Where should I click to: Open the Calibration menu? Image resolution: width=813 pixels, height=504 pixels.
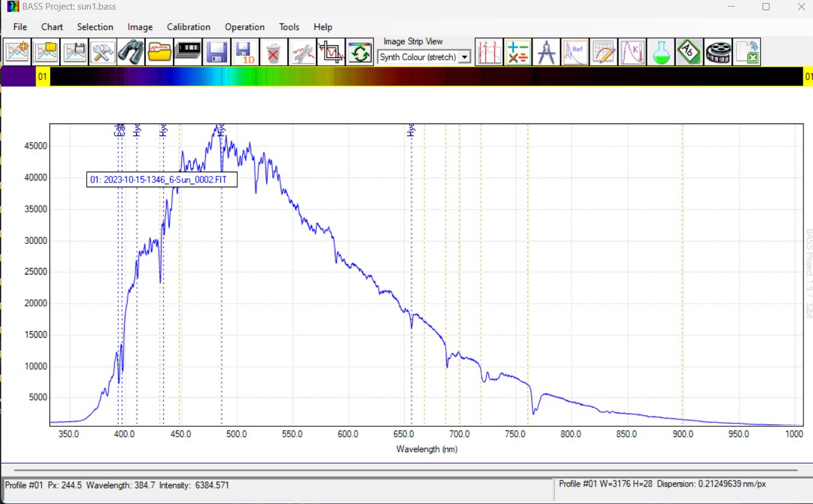[x=188, y=27]
